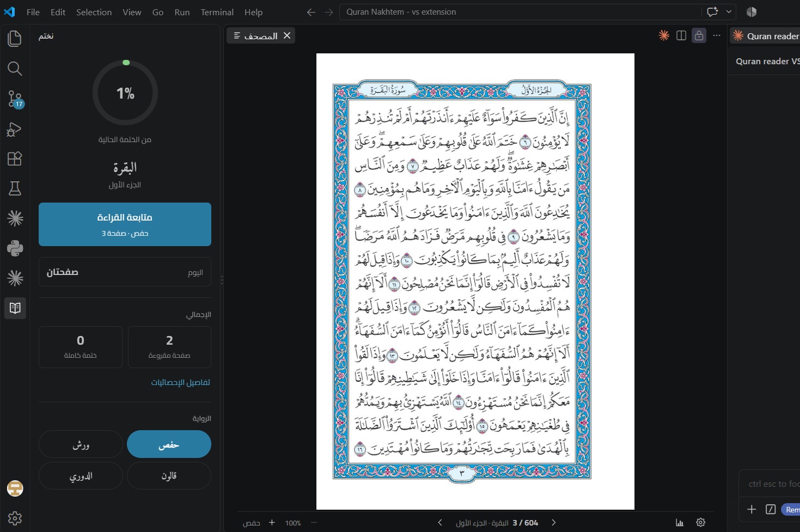Viewport: 800px width, 532px height.
Task: Open the Testing flask view
Action: [15, 188]
